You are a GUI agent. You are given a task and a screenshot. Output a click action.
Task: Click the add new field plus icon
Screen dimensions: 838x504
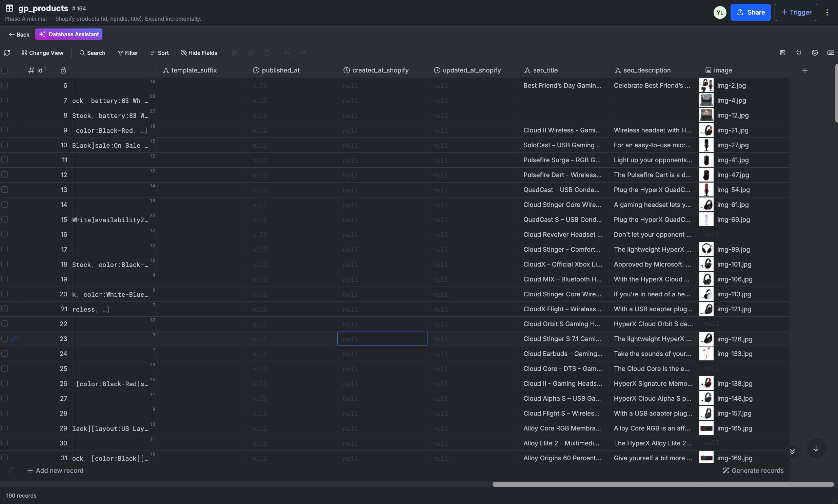(805, 70)
